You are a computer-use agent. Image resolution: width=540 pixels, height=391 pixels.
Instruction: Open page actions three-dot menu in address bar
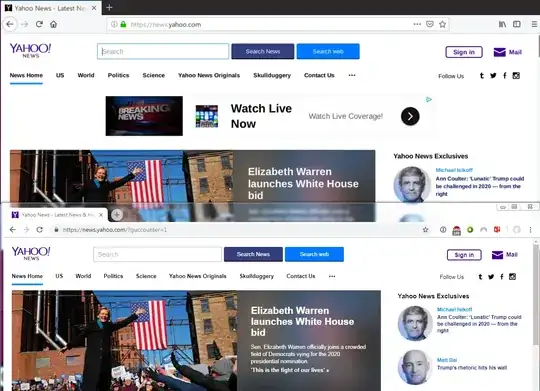[x=417, y=24]
